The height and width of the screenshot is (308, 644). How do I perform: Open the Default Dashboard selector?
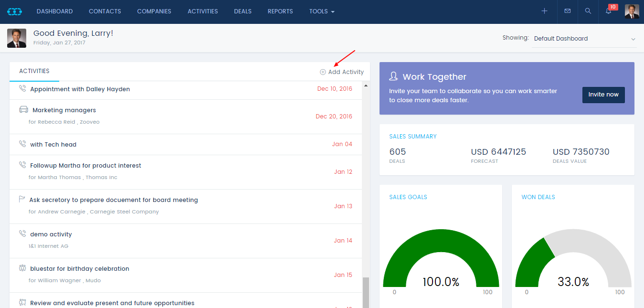(584, 39)
